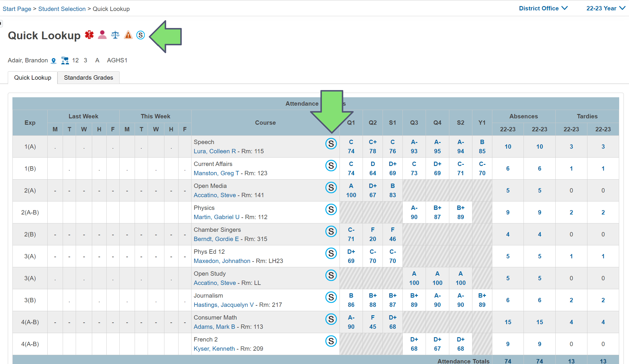Click the family group icon next to student name
Screen dimensions: 629x364
pyautogui.click(x=65, y=61)
